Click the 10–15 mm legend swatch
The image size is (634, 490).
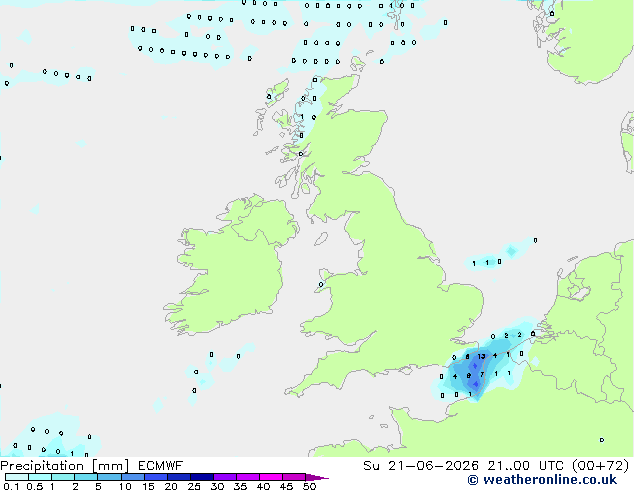(x=132, y=477)
